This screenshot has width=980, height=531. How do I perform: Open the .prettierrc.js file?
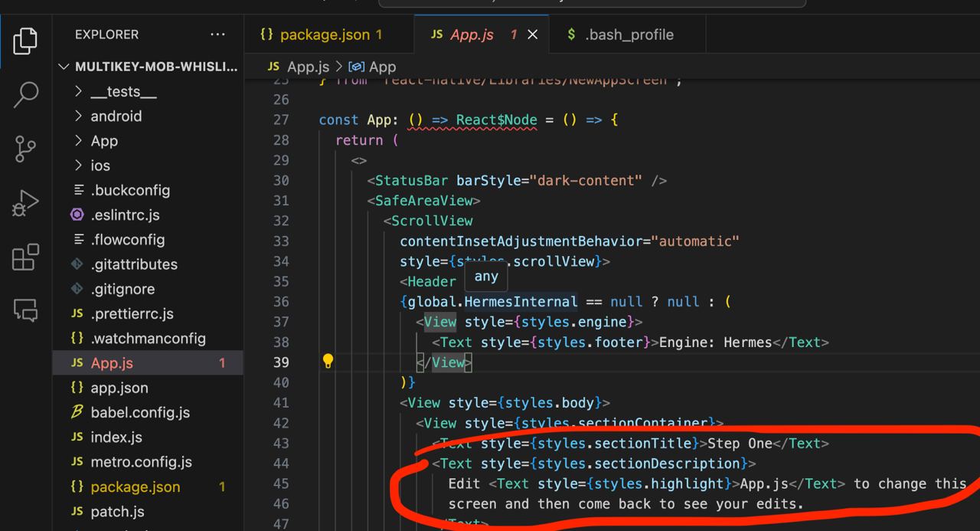click(x=148, y=313)
